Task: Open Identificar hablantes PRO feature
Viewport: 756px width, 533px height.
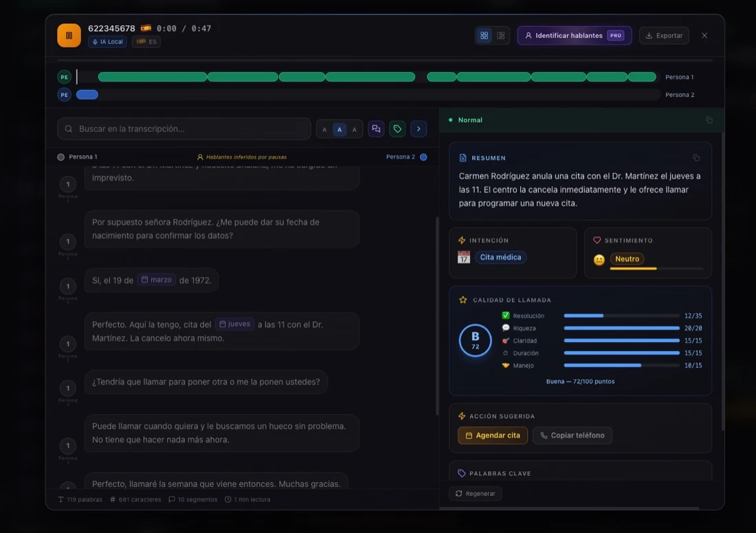Action: [575, 36]
